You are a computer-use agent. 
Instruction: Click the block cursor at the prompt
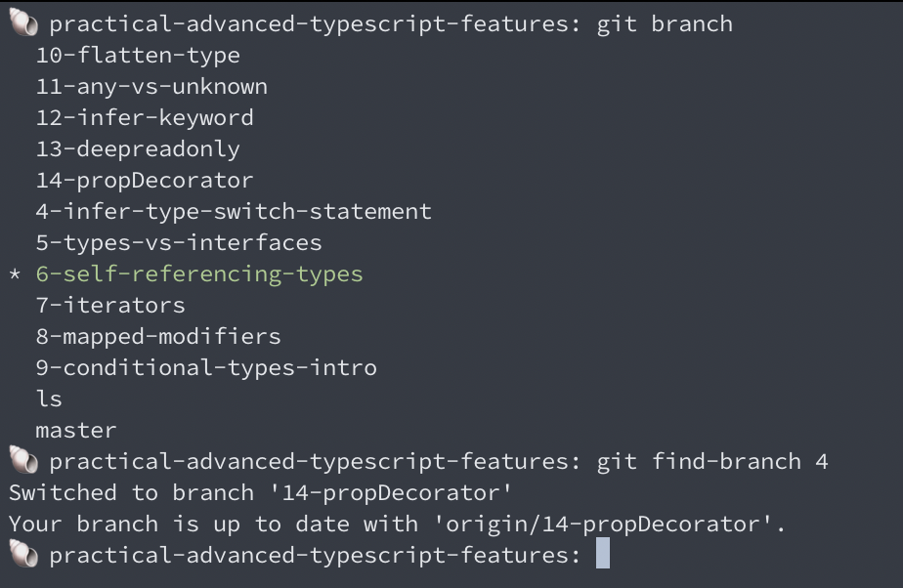point(602,553)
